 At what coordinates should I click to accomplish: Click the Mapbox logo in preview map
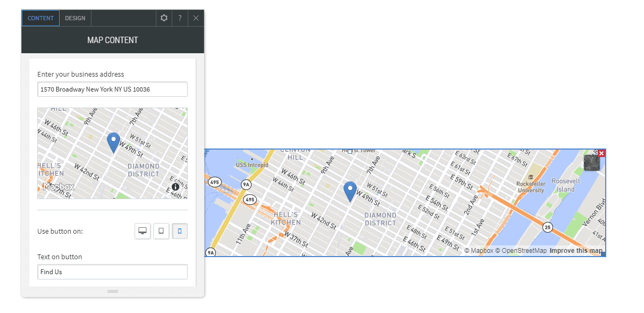(59, 187)
